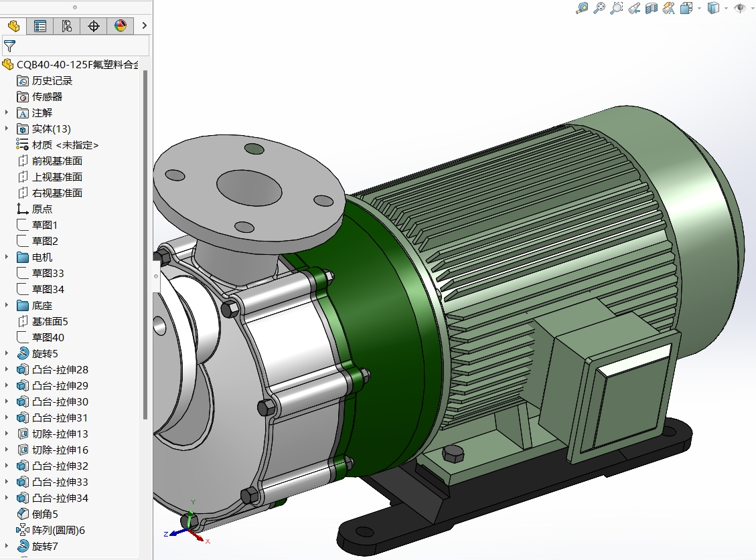
Task: Select the 原点 origin icon
Action: (x=22, y=209)
